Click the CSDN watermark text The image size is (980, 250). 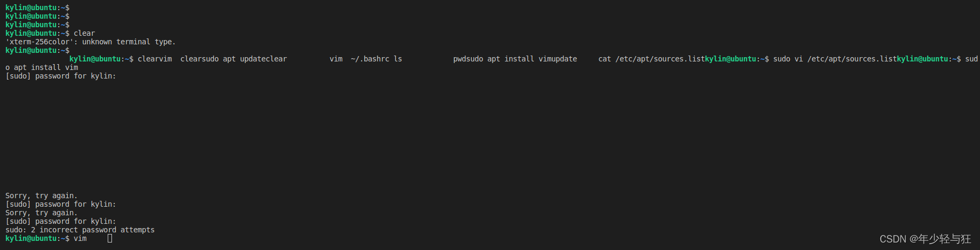tap(925, 239)
